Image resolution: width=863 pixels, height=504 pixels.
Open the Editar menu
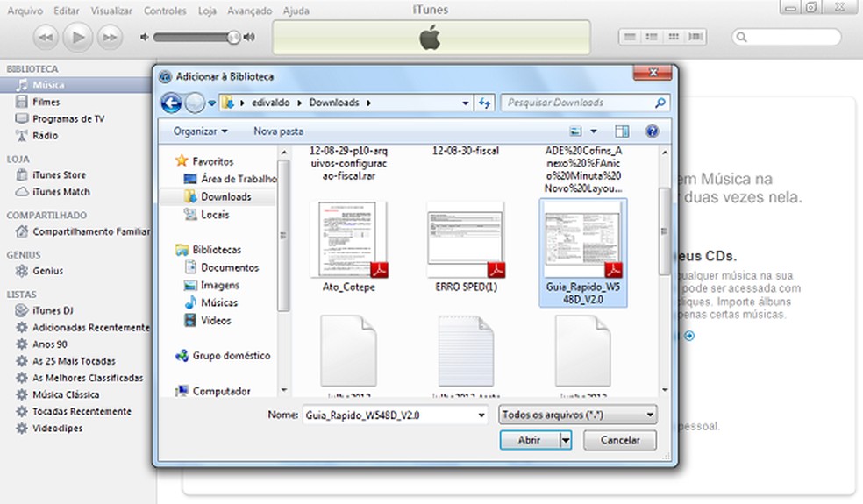click(67, 11)
